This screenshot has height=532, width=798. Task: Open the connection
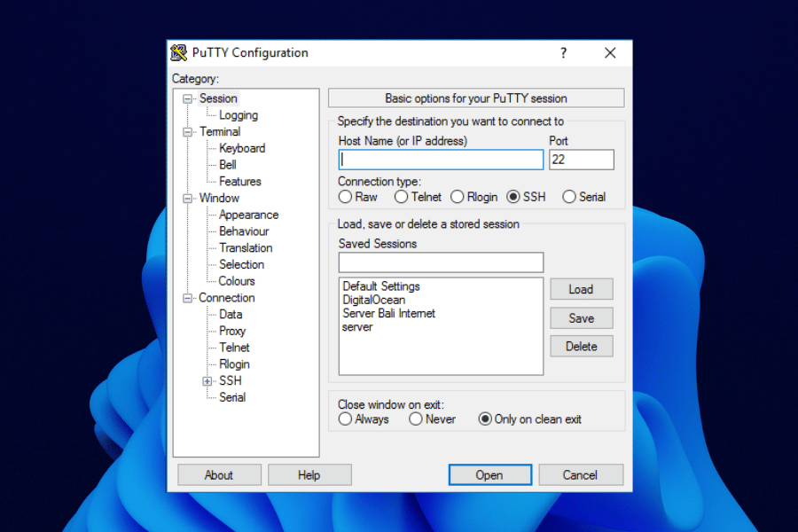point(489,474)
